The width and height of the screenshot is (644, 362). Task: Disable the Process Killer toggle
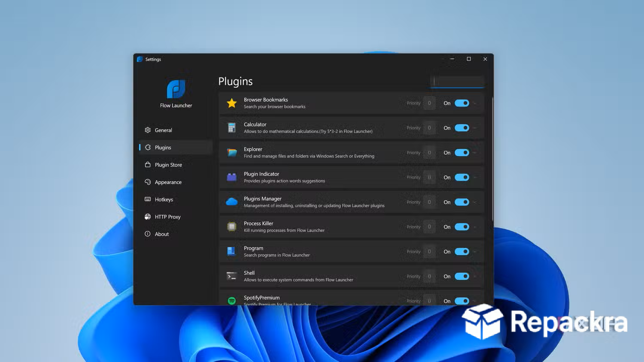[462, 227]
